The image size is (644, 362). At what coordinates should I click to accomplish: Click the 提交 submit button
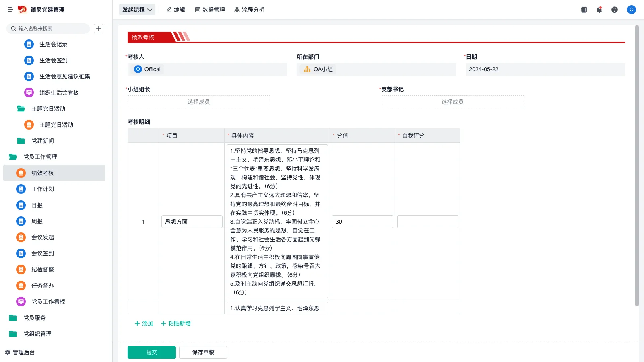tap(151, 352)
